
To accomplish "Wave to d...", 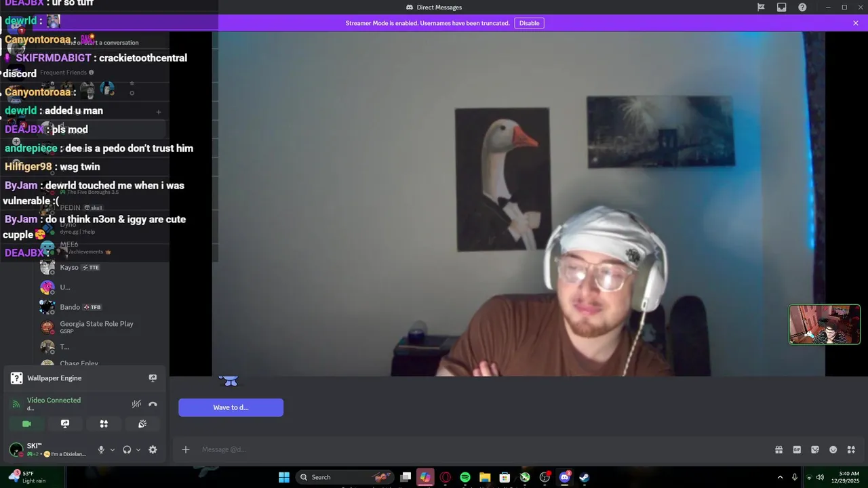I will point(231,407).
